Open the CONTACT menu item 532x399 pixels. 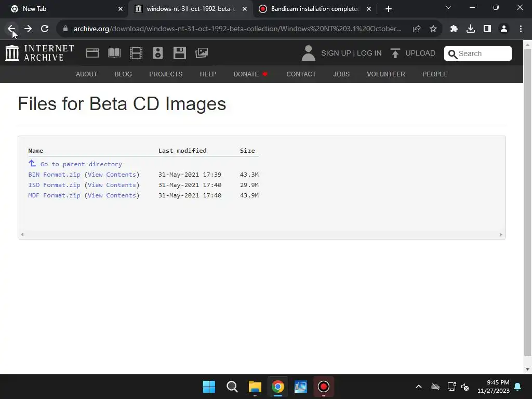[x=301, y=74]
